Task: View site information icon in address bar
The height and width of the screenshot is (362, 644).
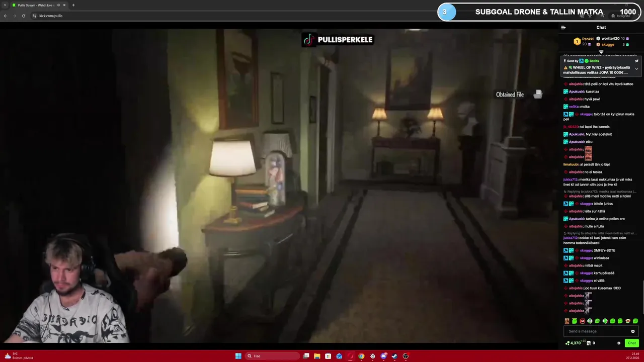Action: pos(35,16)
